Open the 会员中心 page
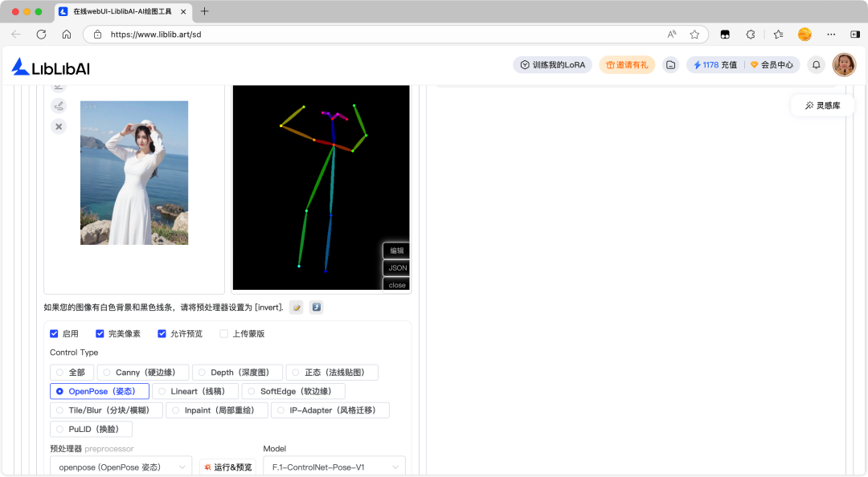868x477 pixels. point(772,65)
